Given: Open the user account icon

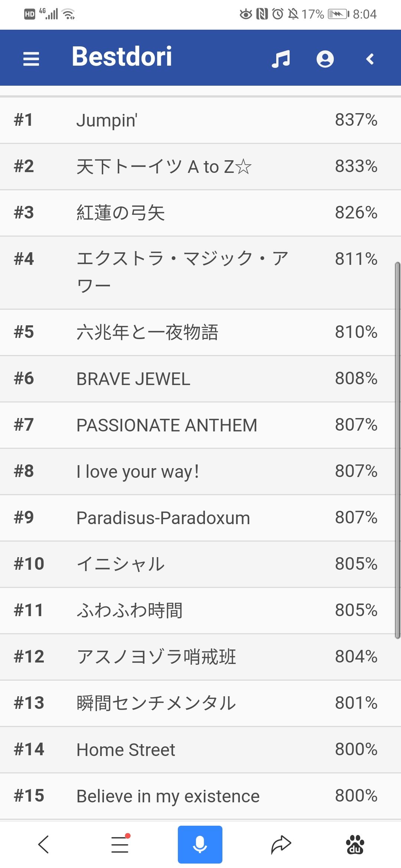Looking at the screenshot, I should point(325,59).
